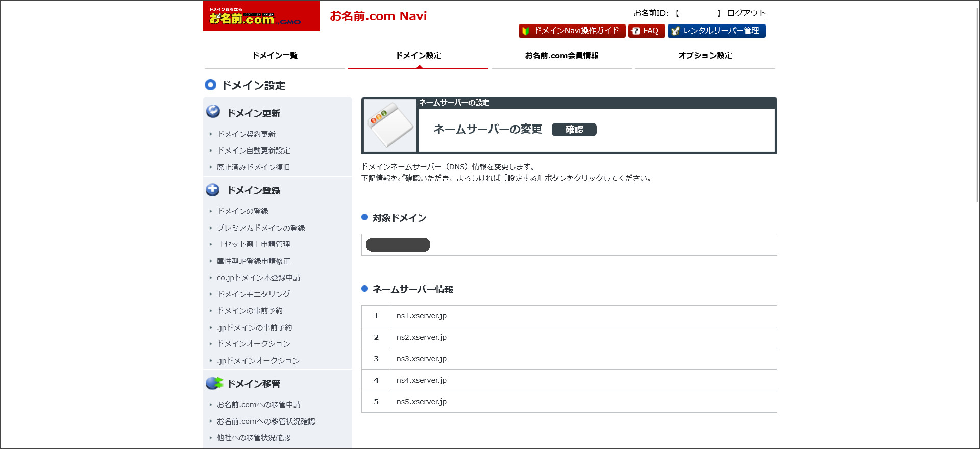Click the nameserver settings window illustration
The height and width of the screenshot is (449, 980).
390,126
